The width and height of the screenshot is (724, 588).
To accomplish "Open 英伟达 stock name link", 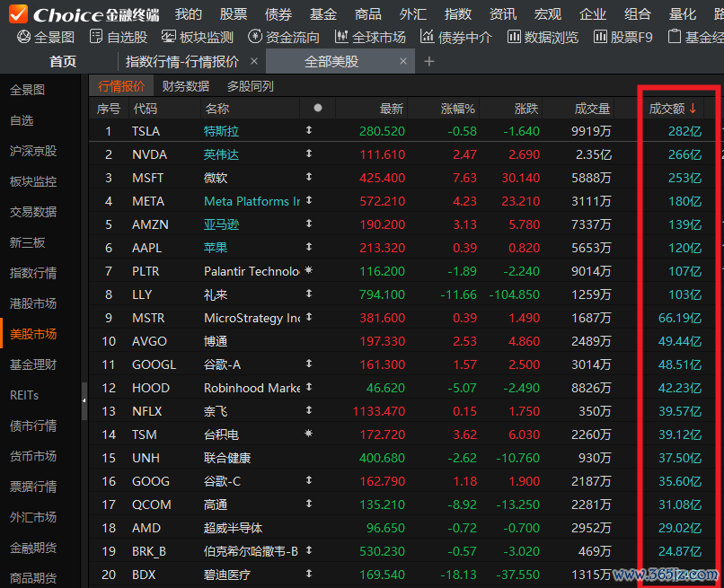I will click(221, 154).
